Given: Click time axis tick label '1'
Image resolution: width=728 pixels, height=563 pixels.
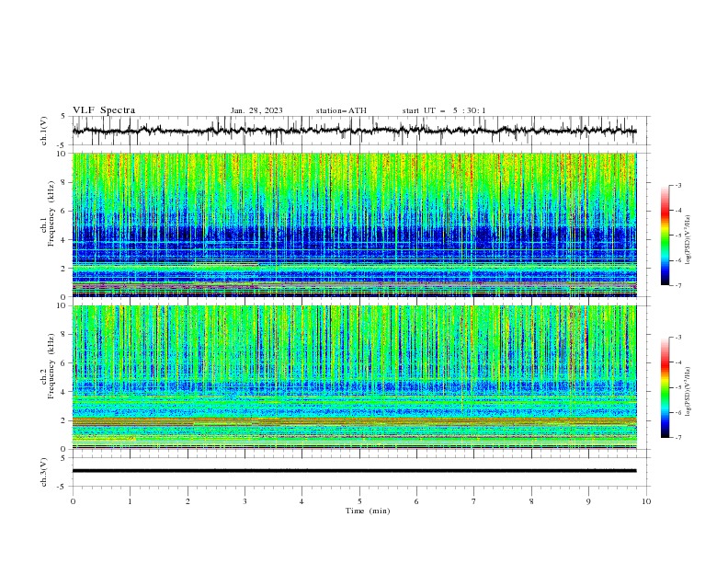Looking at the screenshot, I should [130, 501].
